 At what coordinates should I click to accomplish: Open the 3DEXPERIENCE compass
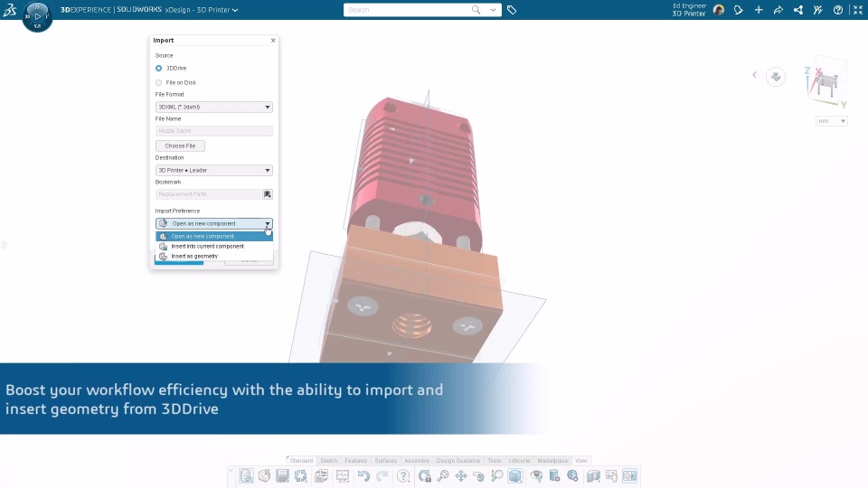click(x=37, y=16)
